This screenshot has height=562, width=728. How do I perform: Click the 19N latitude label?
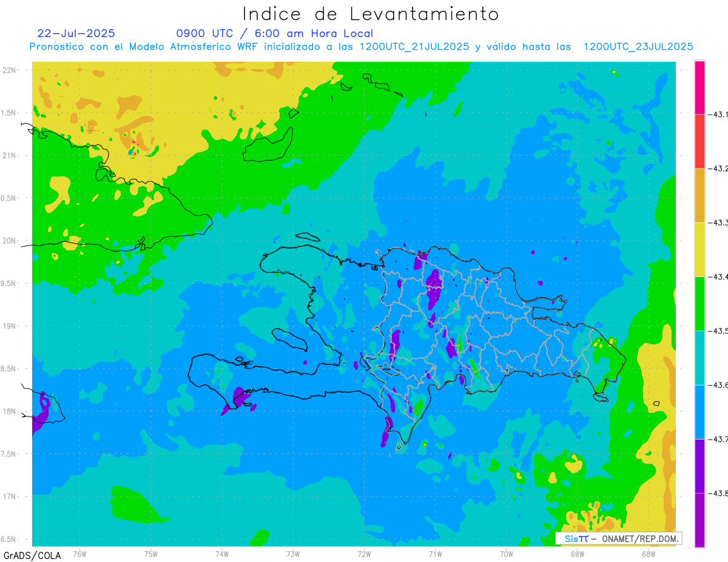10,326
